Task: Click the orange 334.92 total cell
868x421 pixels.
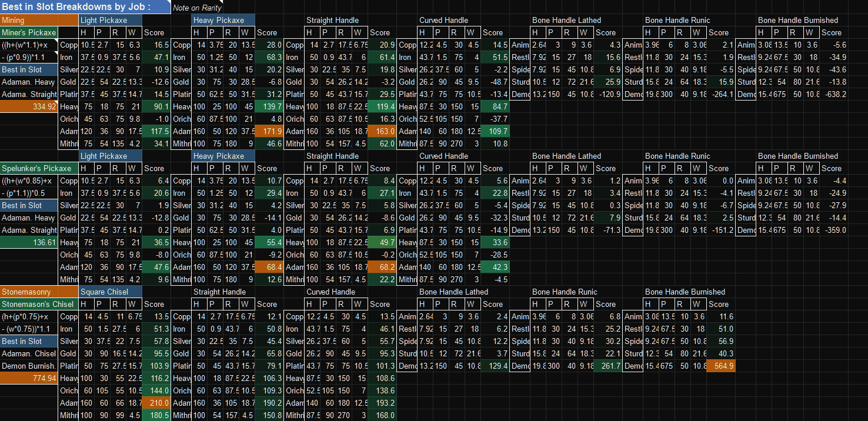Action: (x=29, y=106)
